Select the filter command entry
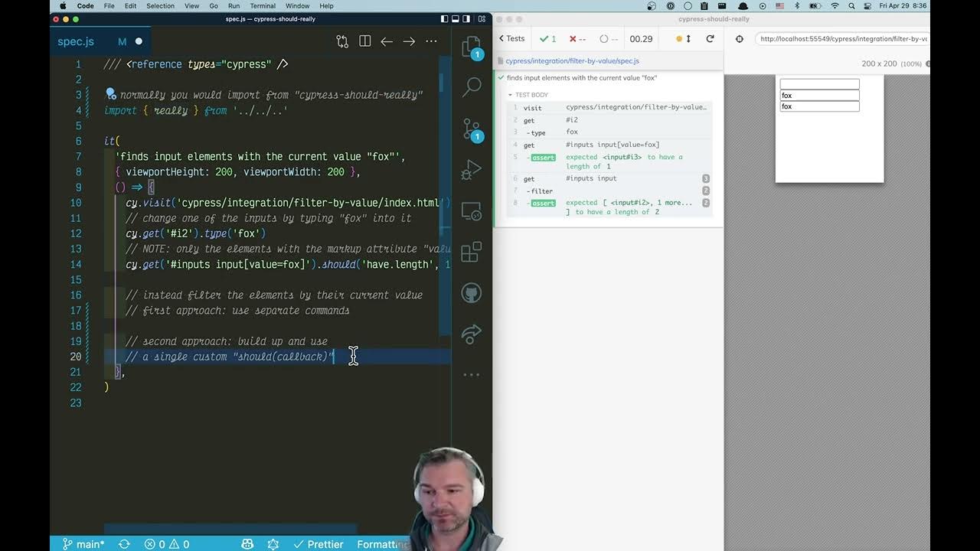 609,191
